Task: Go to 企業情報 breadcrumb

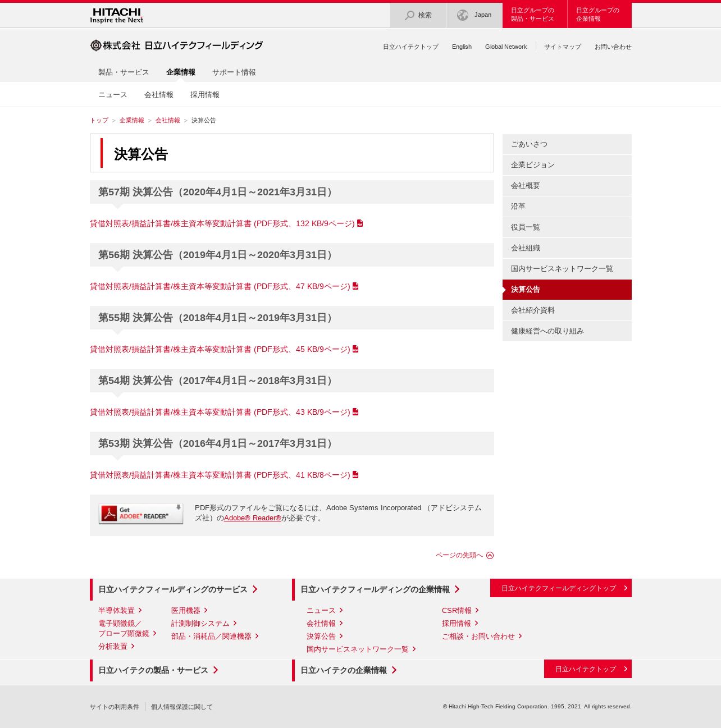Action: 132,120
